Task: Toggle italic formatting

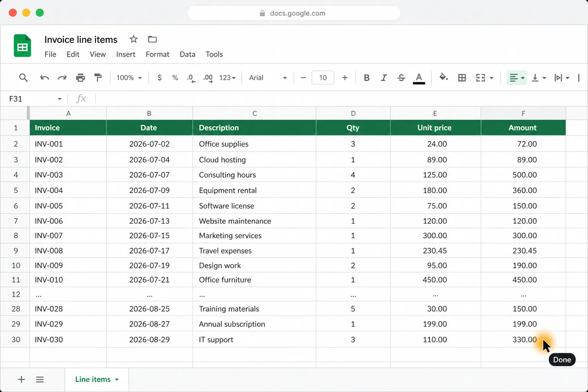Action: pyautogui.click(x=384, y=78)
